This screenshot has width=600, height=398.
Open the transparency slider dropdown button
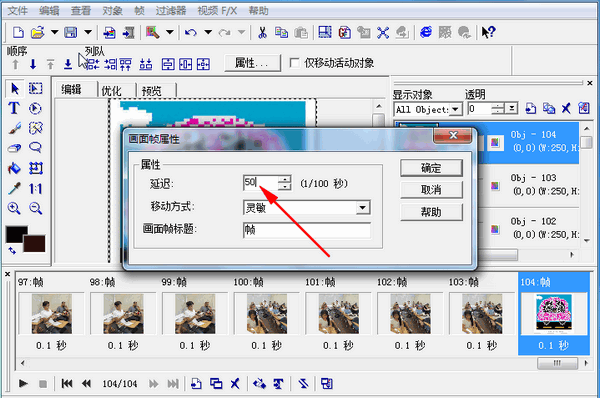pos(511,109)
